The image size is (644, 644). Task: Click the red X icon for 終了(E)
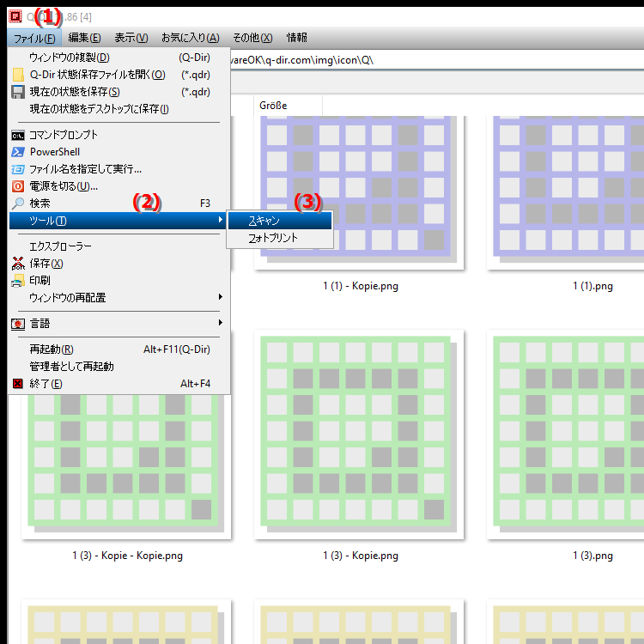click(18, 384)
